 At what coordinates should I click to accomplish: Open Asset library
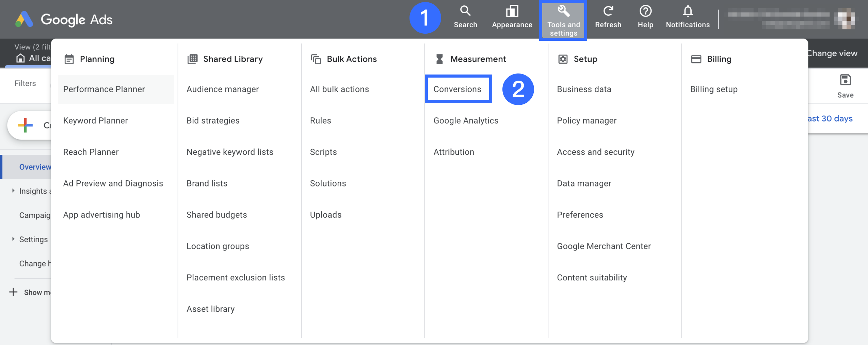(x=210, y=309)
